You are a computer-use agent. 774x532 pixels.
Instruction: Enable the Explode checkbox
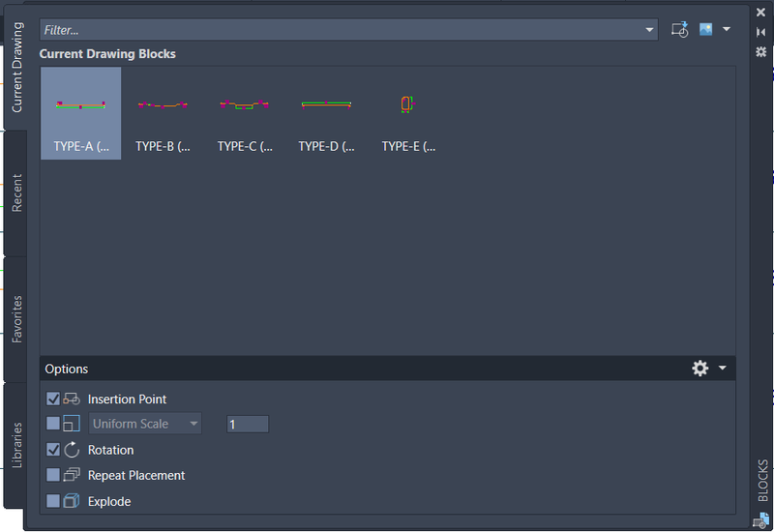[53, 501]
